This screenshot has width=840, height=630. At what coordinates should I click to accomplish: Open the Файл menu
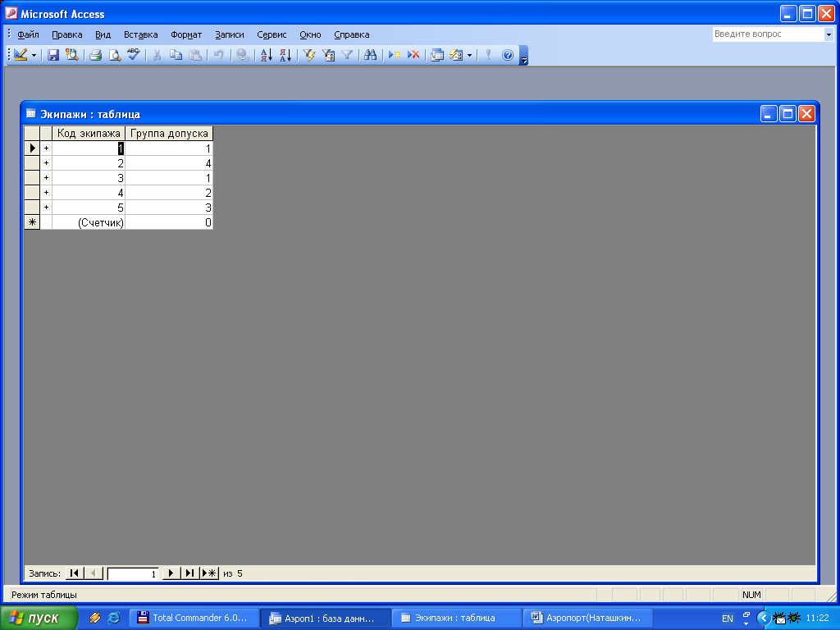pos(28,34)
